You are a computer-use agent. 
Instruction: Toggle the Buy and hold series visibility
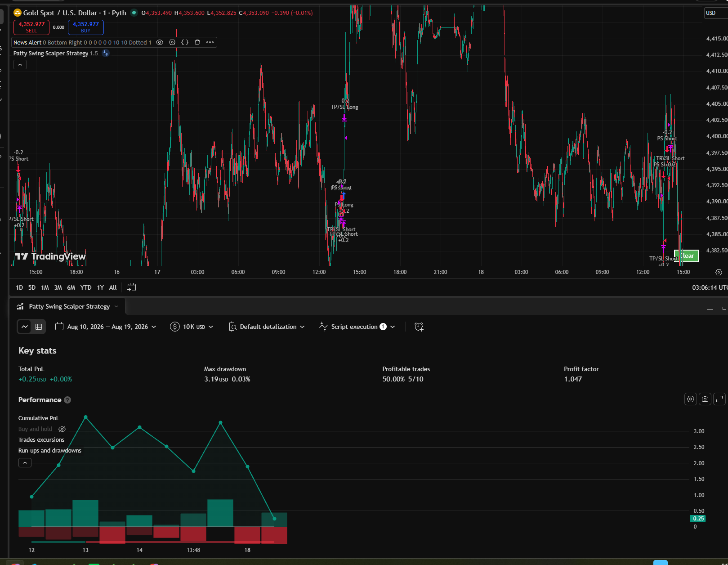[x=62, y=429]
